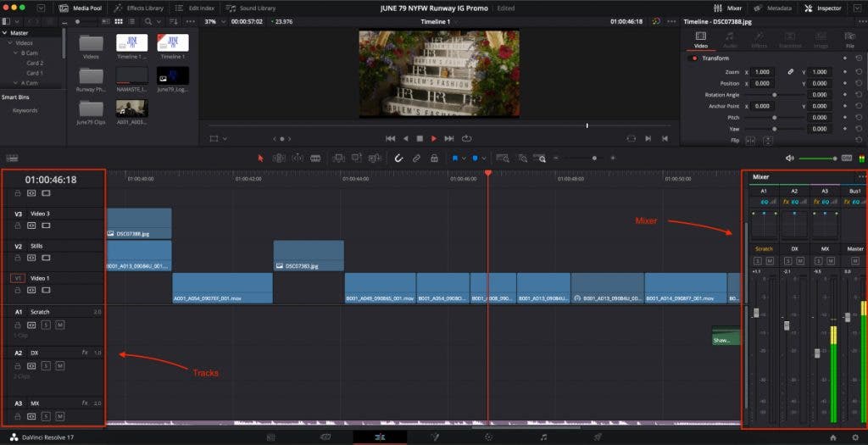The width and height of the screenshot is (868, 445).
Task: Activate the Trim Edit Mode tool
Action: click(278, 159)
